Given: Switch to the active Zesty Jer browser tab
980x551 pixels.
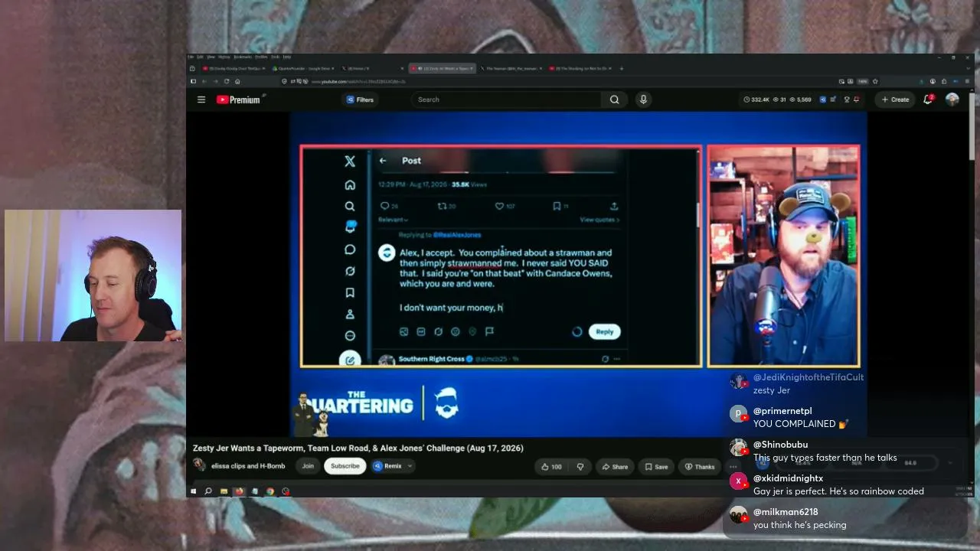Looking at the screenshot, I should 443,68.
